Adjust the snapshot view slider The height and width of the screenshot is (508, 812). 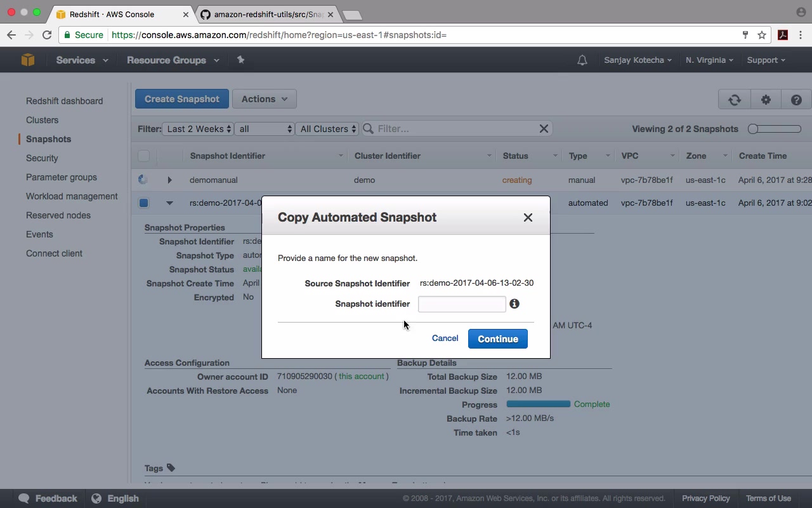[774, 129]
